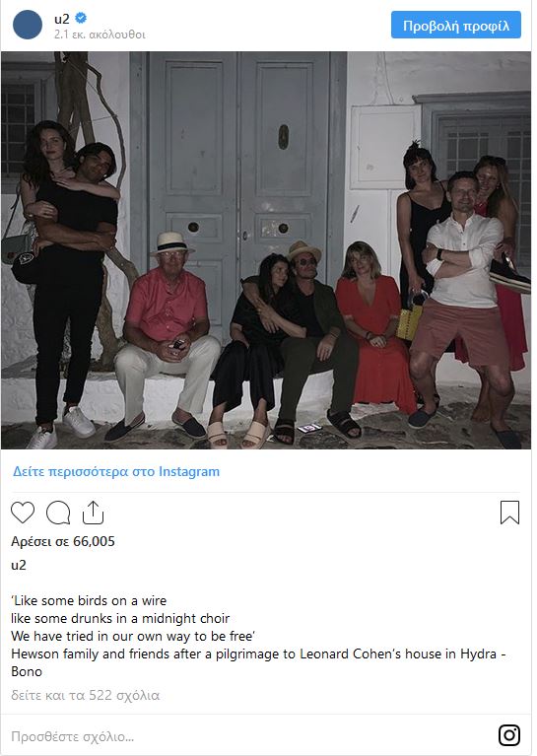Open comments via the speech bubble icon
Image resolution: width=537 pixels, height=756 pixels.
coord(58,513)
